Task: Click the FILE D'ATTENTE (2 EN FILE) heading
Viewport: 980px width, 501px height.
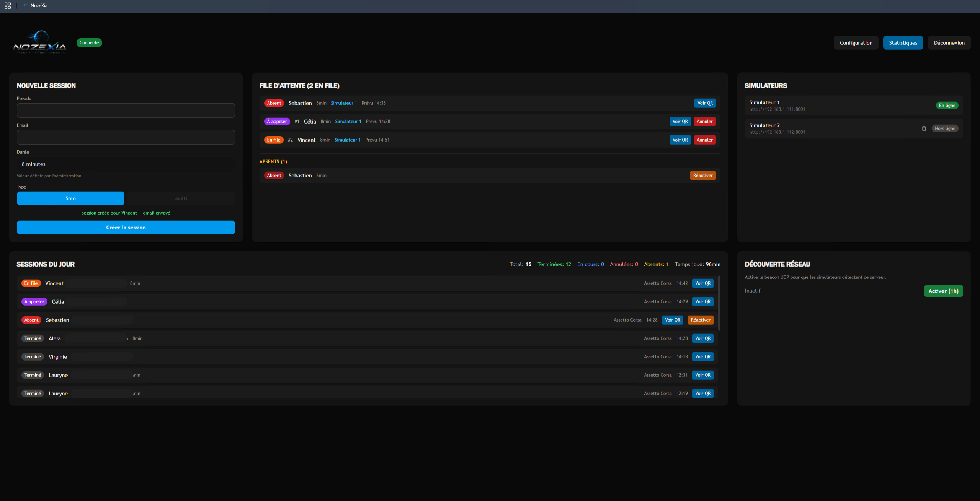Action: click(299, 86)
